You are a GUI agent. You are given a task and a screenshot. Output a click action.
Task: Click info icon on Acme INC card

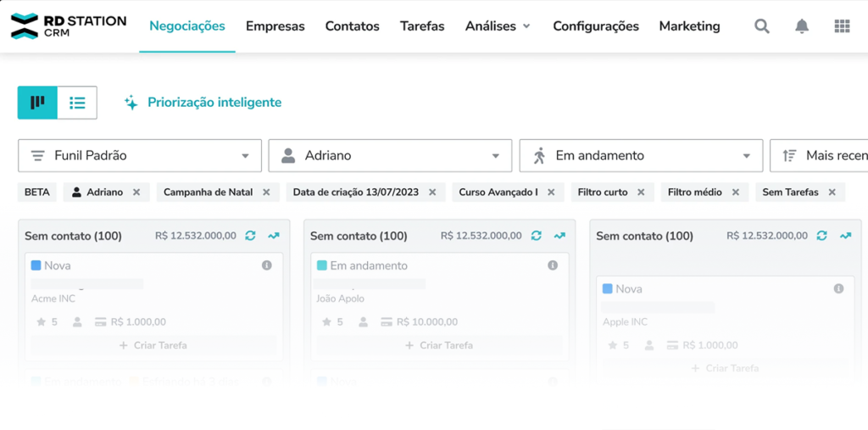click(x=267, y=265)
